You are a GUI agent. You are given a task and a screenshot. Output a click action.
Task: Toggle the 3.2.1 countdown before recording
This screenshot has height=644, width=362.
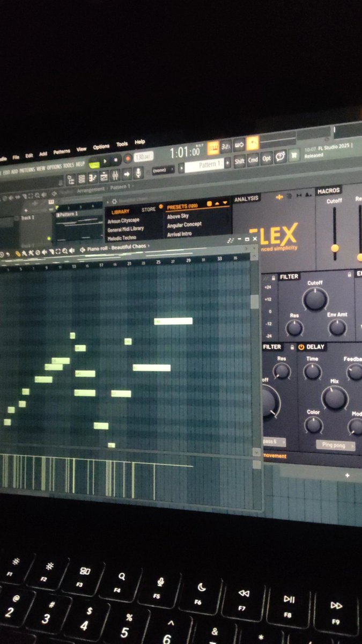tap(226, 145)
